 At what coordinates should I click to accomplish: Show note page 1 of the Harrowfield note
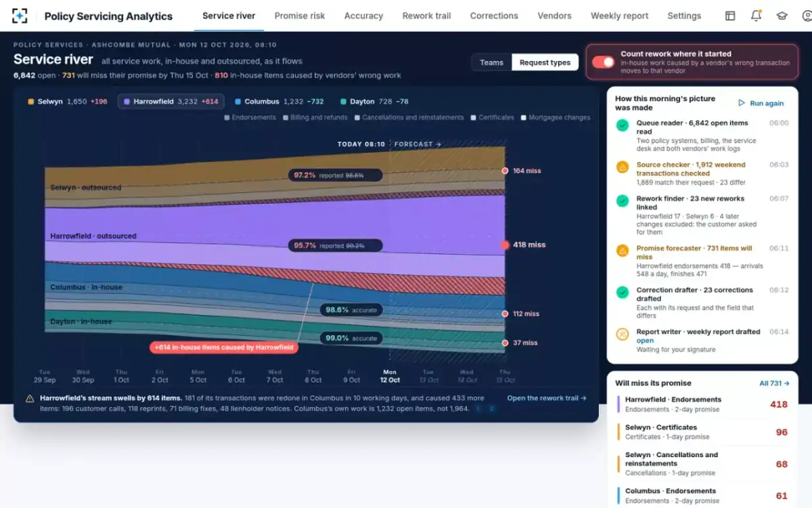coord(478,408)
